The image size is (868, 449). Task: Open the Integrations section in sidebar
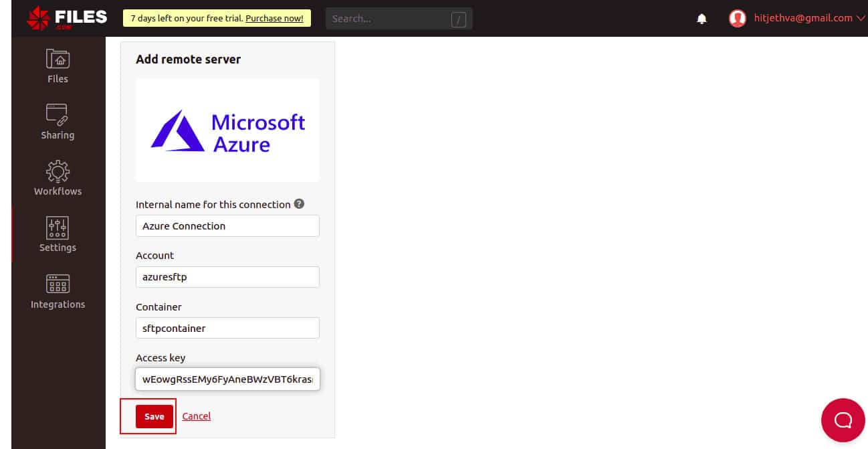click(58, 292)
